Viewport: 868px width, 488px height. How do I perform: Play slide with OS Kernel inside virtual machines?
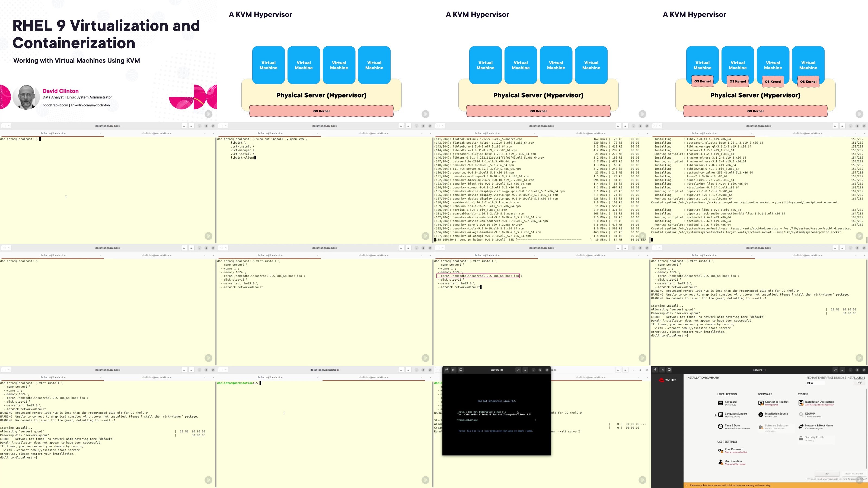(x=860, y=114)
